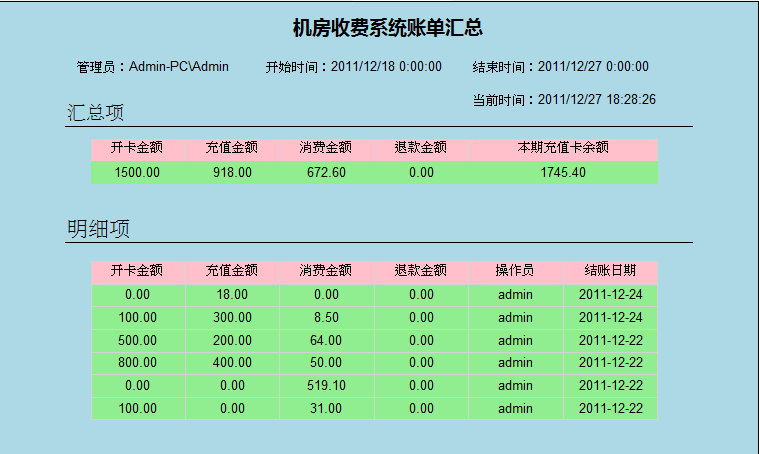Image resolution: width=759 pixels, height=454 pixels.
Task: Click the summary refund cell 0.00
Action: pyautogui.click(x=421, y=172)
